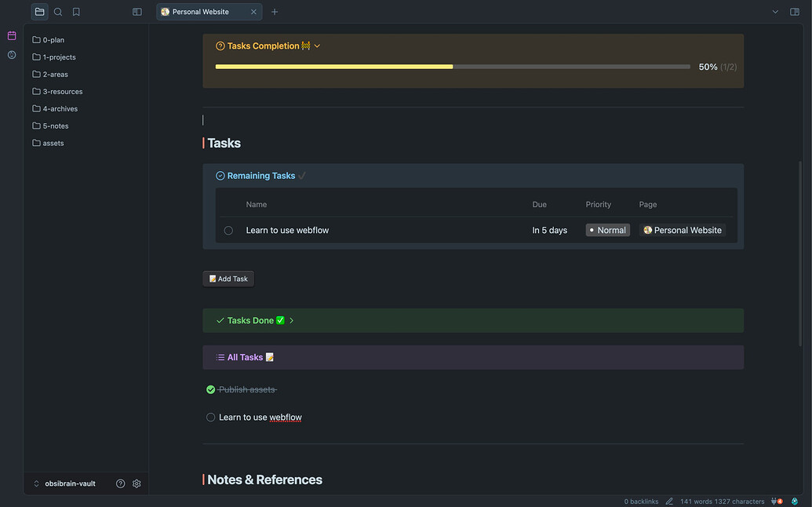Click the circle checkbox in the Remaining Tasks table
812x507 pixels.
coord(228,230)
